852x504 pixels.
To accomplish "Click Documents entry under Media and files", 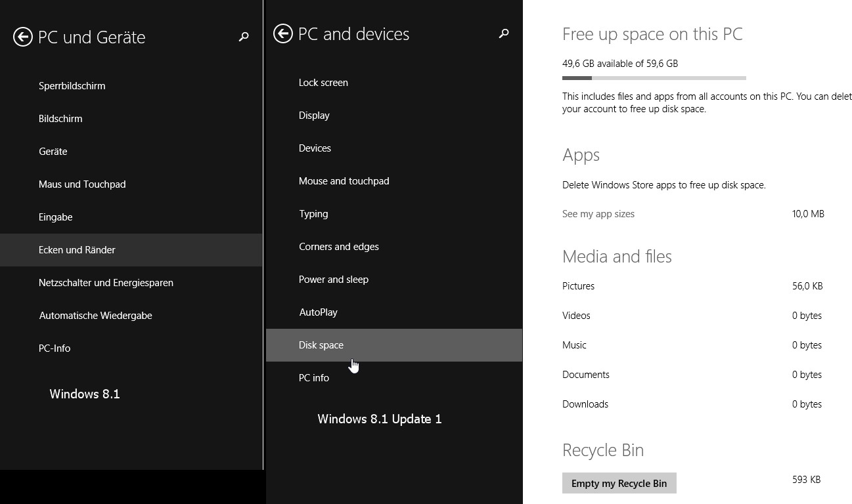I will click(x=586, y=375).
